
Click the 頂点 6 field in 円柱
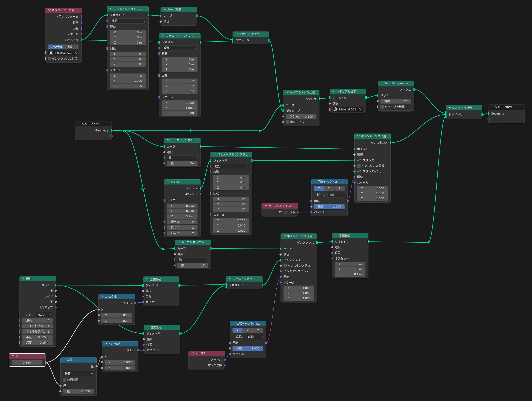click(x=37, y=320)
